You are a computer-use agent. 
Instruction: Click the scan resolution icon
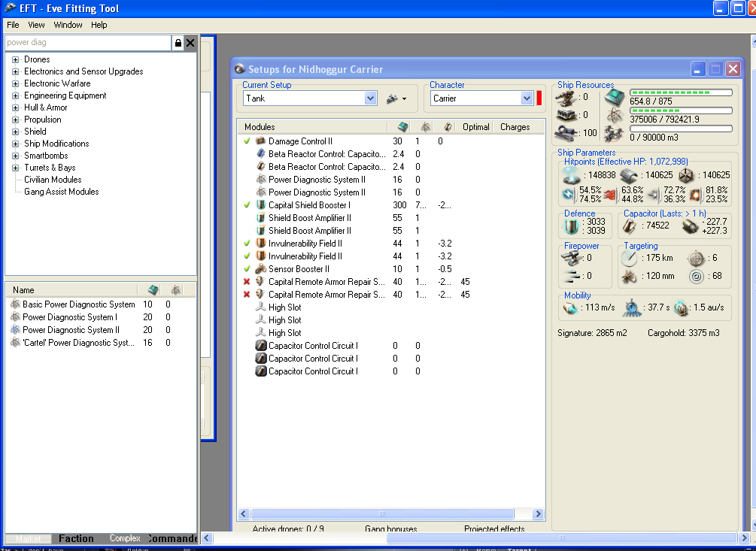coord(629,276)
